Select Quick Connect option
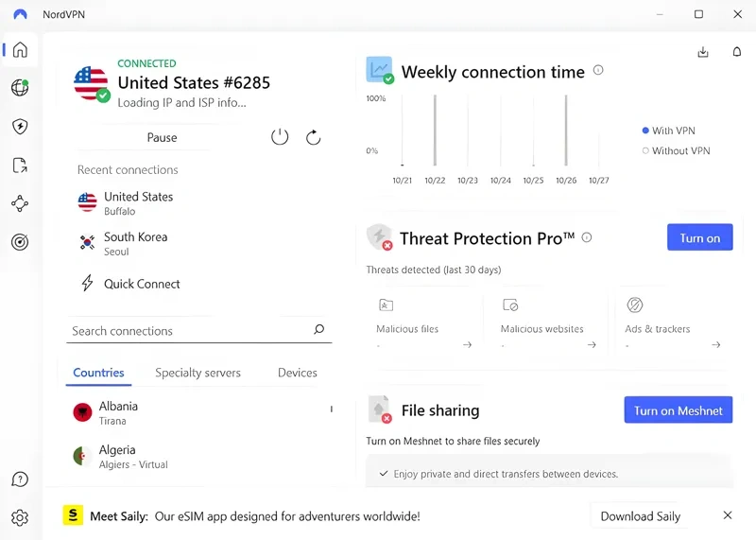Image resolution: width=756 pixels, height=540 pixels. [142, 284]
